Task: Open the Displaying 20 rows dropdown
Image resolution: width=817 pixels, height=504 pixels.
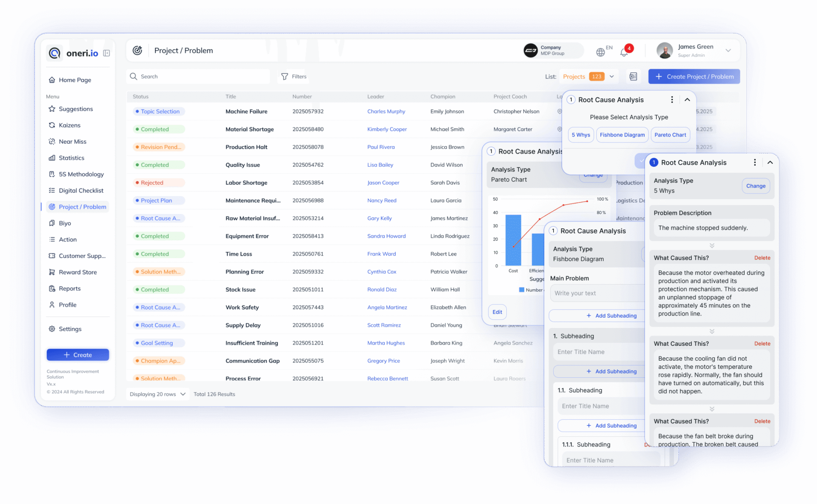Action: click(x=157, y=394)
